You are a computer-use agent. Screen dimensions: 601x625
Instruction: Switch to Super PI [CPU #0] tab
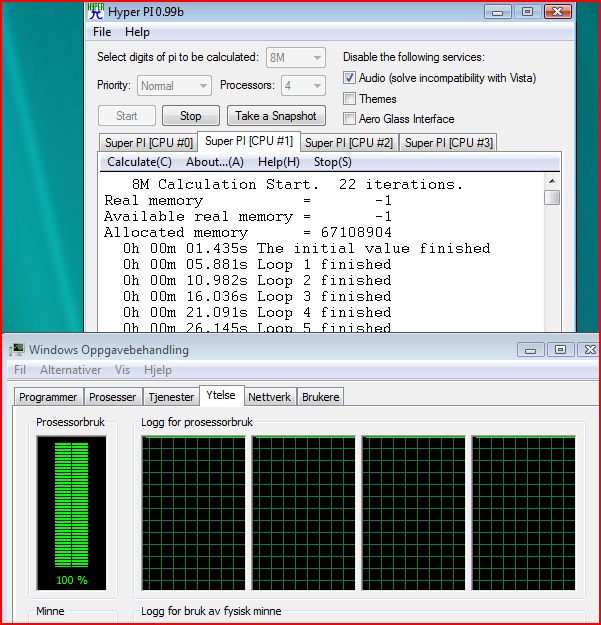[149, 143]
